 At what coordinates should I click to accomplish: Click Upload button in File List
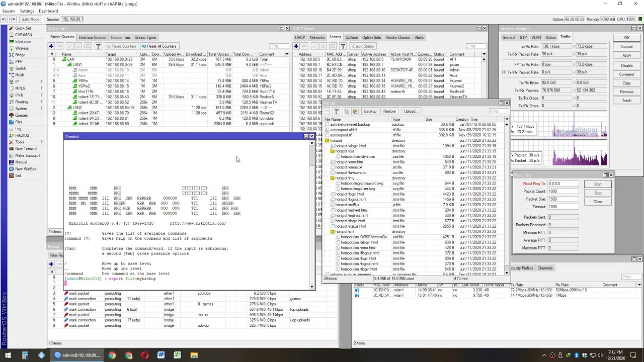click(410, 111)
